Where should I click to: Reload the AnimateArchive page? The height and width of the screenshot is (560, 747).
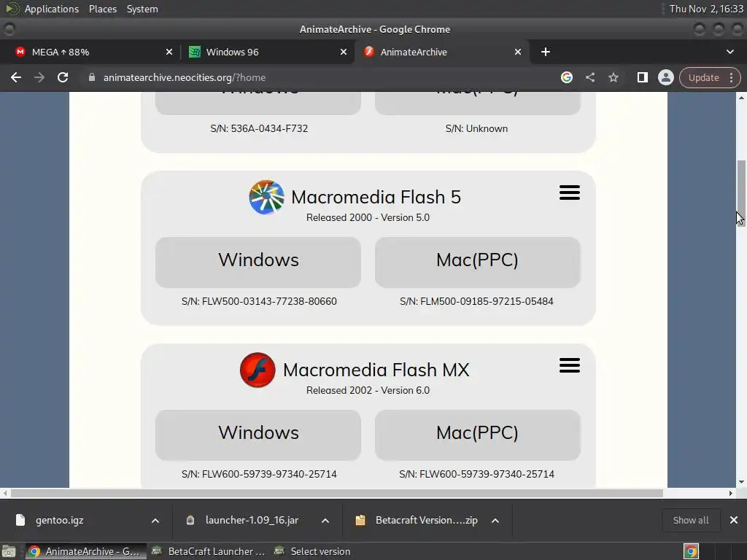(63, 77)
